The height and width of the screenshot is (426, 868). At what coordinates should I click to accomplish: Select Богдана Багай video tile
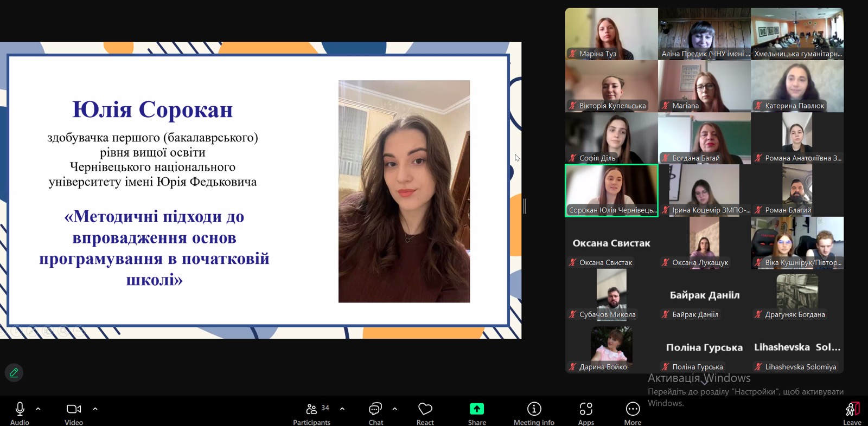pos(704,138)
